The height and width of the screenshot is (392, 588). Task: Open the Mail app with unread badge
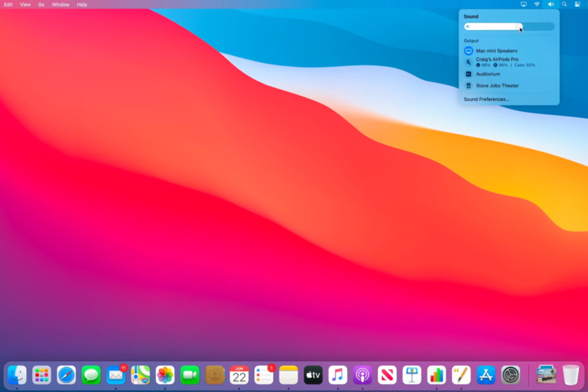(x=116, y=374)
